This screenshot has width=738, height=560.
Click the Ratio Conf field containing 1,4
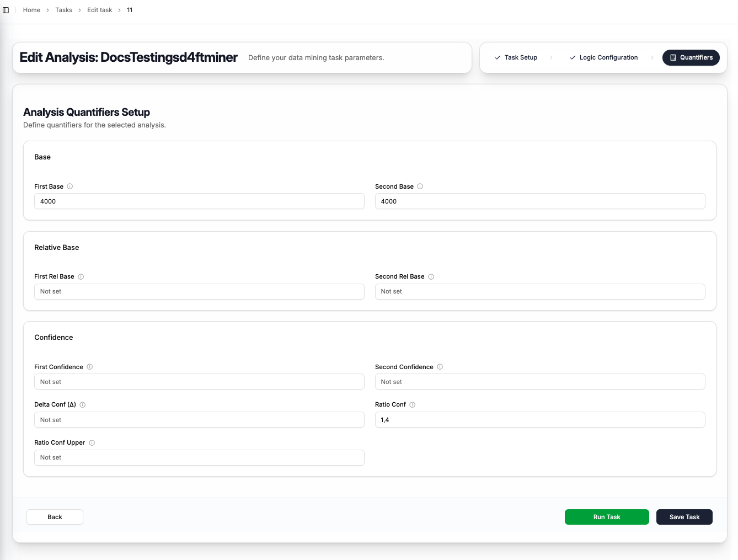click(x=539, y=420)
